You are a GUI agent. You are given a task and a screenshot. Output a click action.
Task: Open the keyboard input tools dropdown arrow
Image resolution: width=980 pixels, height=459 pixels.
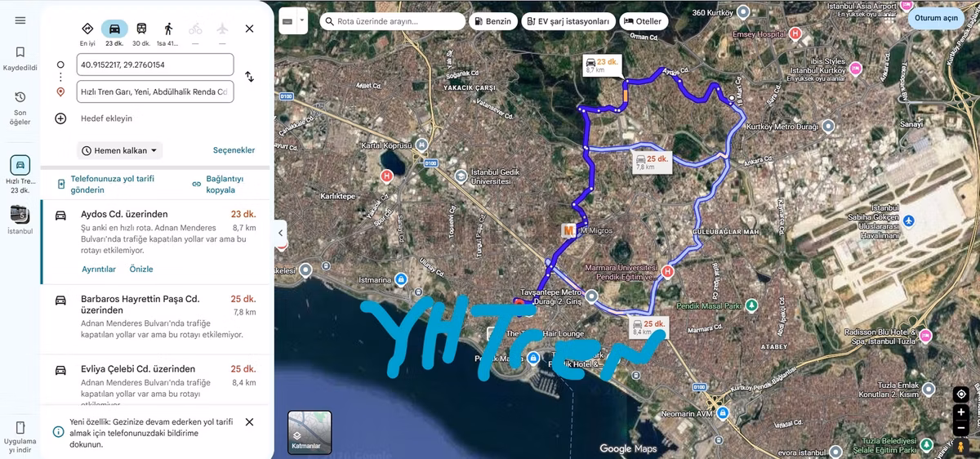(x=301, y=20)
